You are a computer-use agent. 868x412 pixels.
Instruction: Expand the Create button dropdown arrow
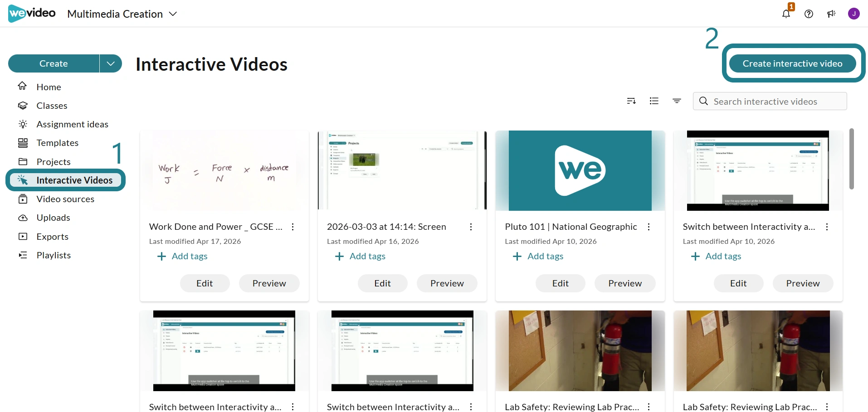111,63
